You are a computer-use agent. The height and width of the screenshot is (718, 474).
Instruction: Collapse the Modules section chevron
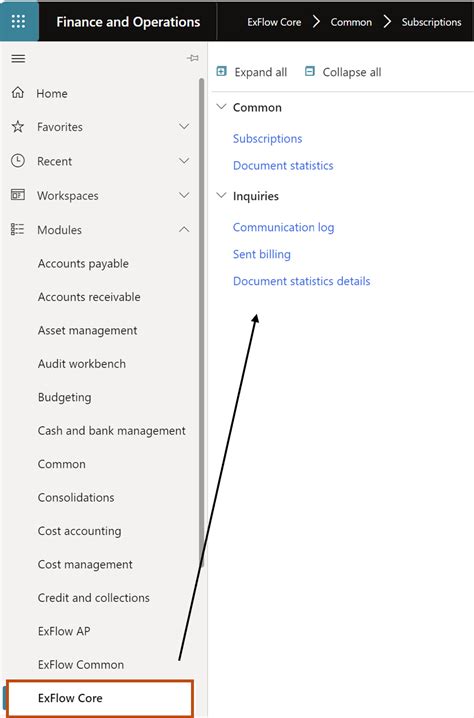tap(184, 229)
